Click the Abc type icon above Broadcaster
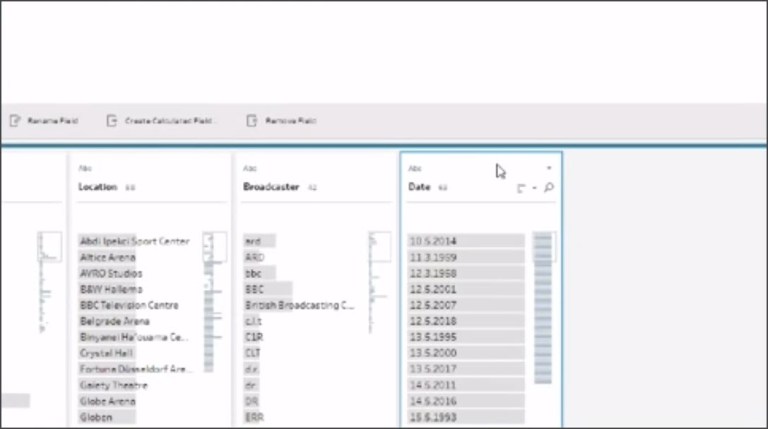Image resolution: width=768 pixels, height=429 pixels. 249,169
